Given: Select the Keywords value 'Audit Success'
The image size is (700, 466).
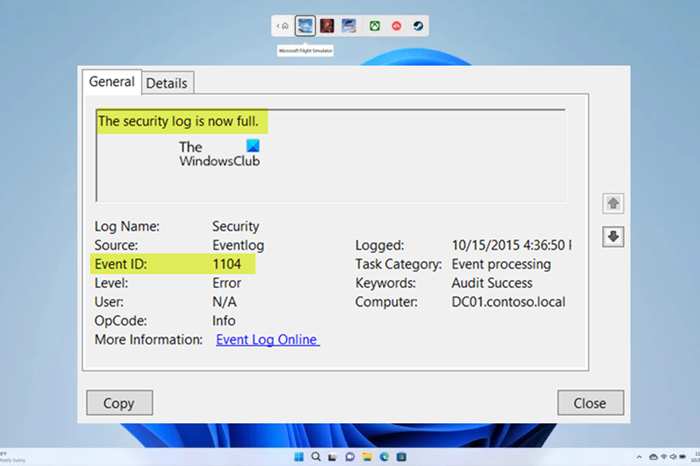Looking at the screenshot, I should (x=492, y=283).
